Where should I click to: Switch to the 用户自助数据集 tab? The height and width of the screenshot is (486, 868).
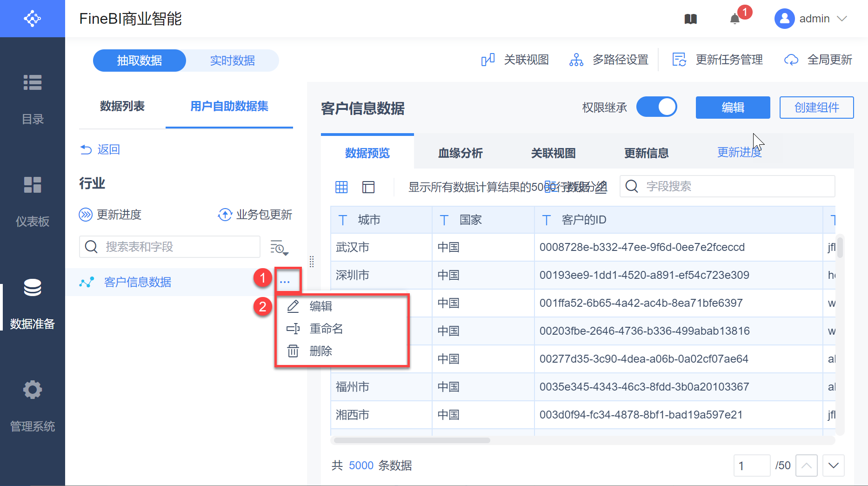(229, 106)
